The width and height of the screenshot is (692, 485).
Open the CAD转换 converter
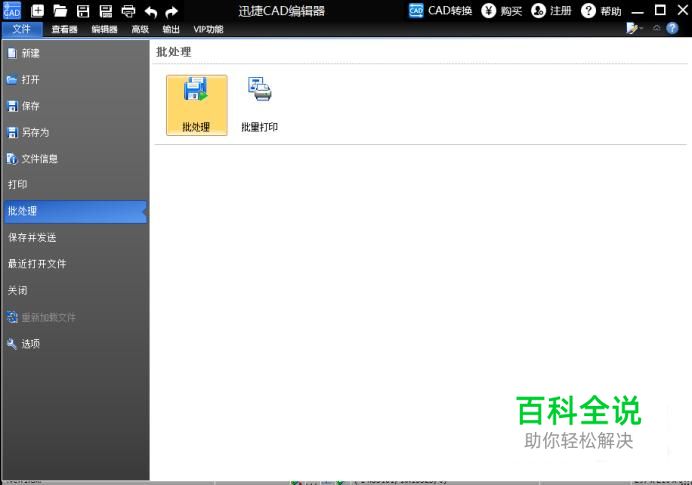pyautogui.click(x=440, y=11)
